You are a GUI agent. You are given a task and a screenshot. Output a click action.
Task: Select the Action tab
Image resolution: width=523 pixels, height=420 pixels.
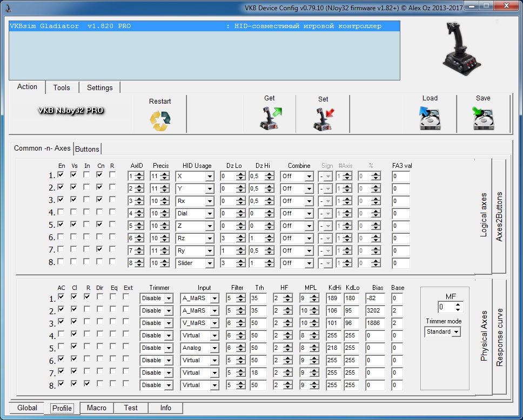click(x=27, y=87)
